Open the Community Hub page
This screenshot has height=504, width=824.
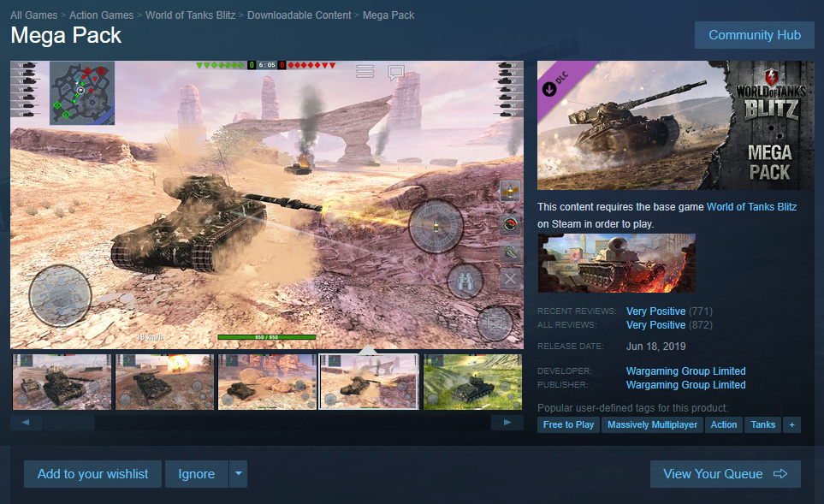click(x=754, y=35)
